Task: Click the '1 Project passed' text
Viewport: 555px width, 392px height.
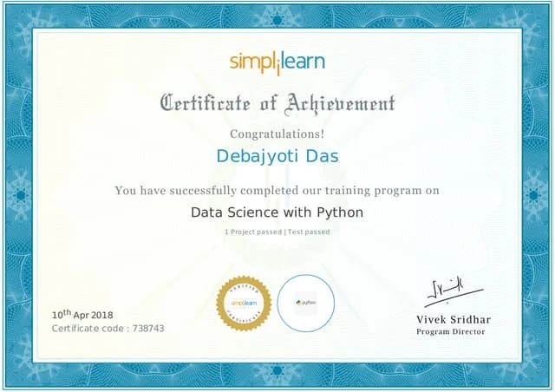Action: pyautogui.click(x=253, y=232)
